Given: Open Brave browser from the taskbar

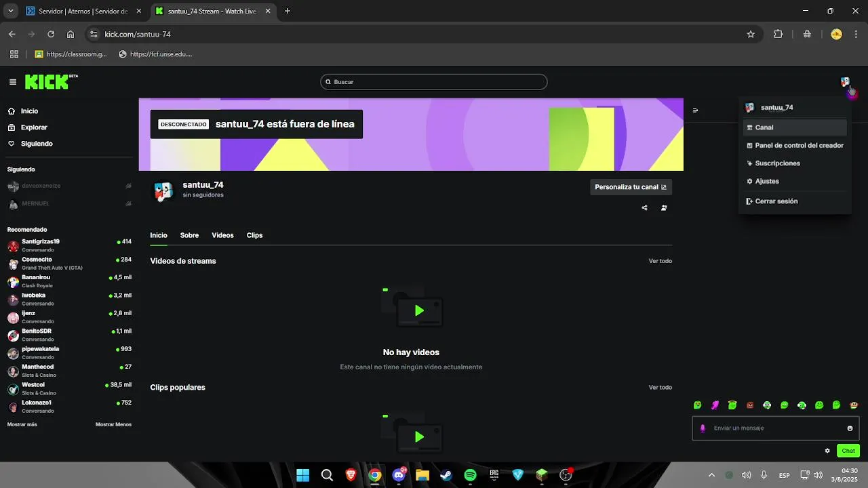Looking at the screenshot, I should coord(351,475).
